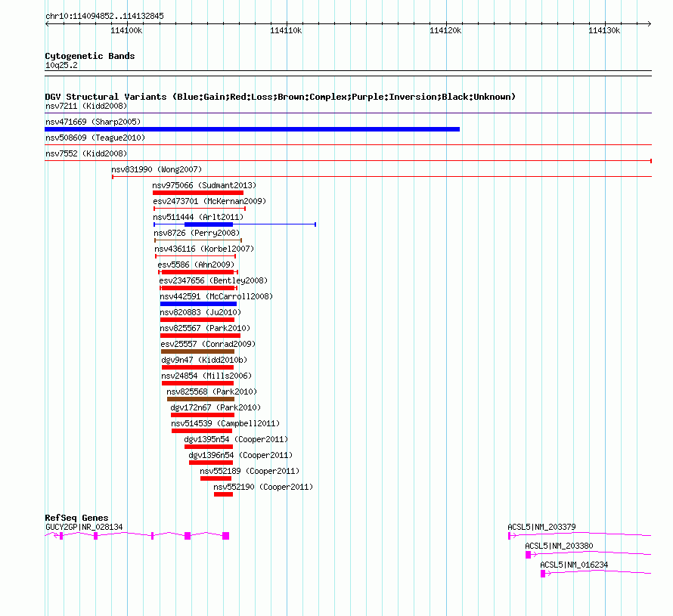Select nsv24854 (Mills2006) variant label
673x616 pixels.
(x=206, y=376)
